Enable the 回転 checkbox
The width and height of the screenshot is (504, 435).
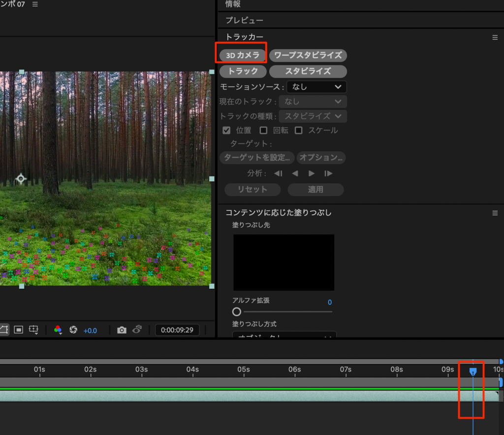[x=263, y=131]
